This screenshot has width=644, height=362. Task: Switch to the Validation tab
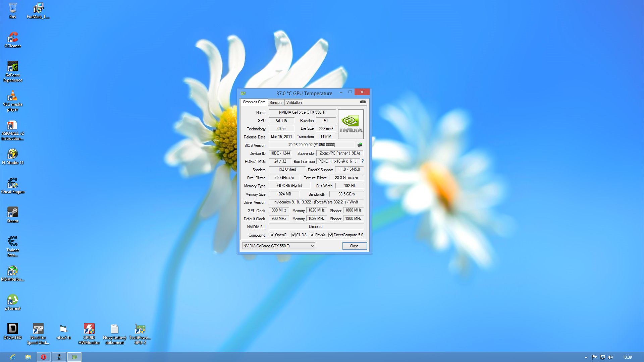click(x=294, y=103)
